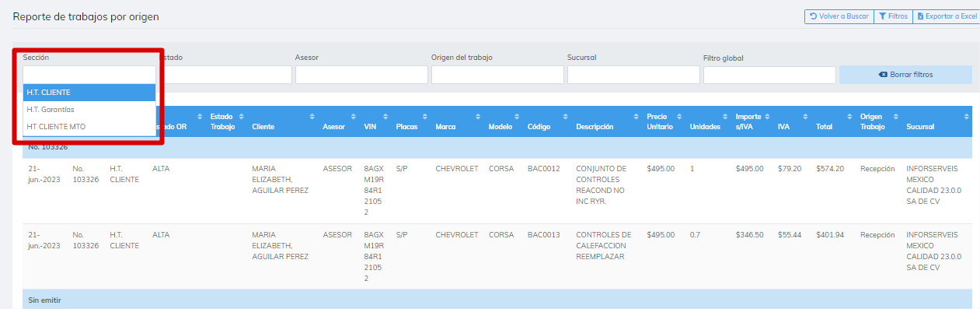Open the Filtros button

pos(893,16)
